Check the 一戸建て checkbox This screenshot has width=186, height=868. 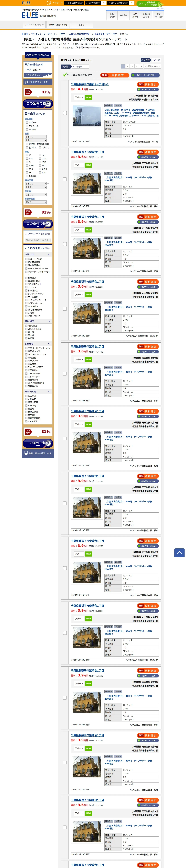point(27,129)
